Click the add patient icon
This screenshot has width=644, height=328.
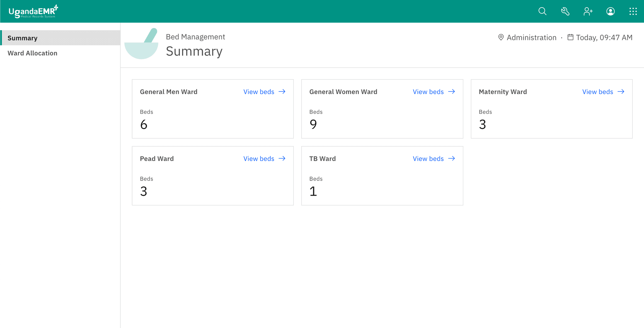(588, 11)
